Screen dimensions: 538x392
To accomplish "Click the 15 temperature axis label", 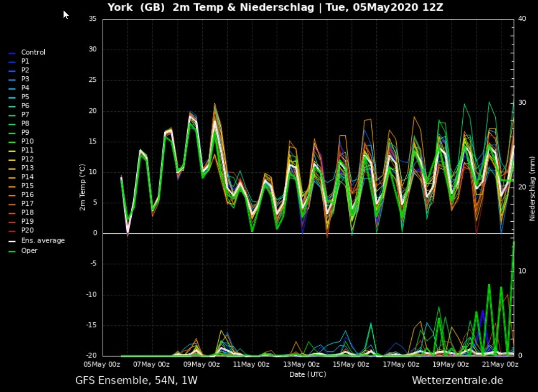I will 93,141.
